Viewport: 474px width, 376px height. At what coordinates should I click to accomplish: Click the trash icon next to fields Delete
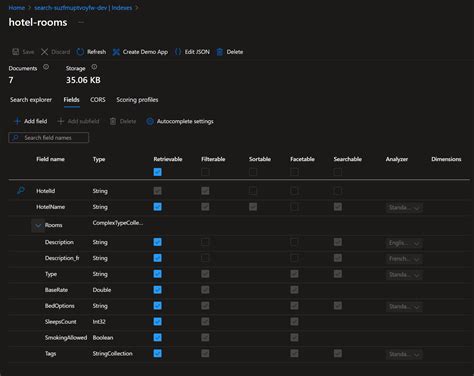[113, 121]
